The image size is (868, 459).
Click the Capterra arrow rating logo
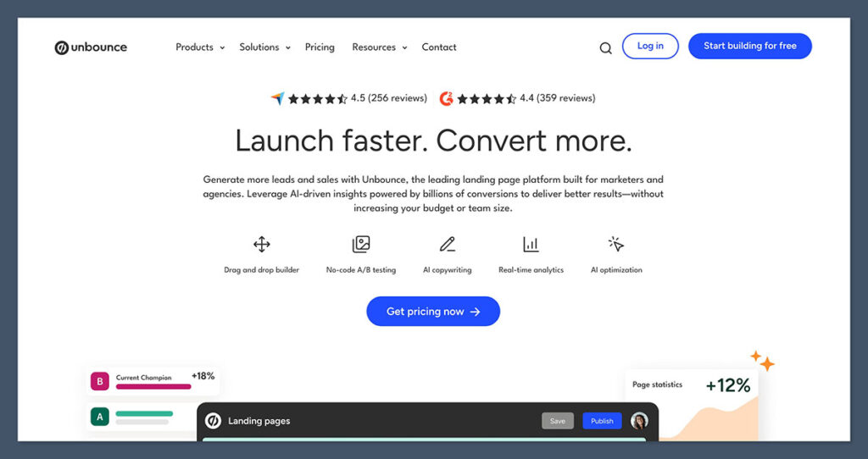click(277, 98)
